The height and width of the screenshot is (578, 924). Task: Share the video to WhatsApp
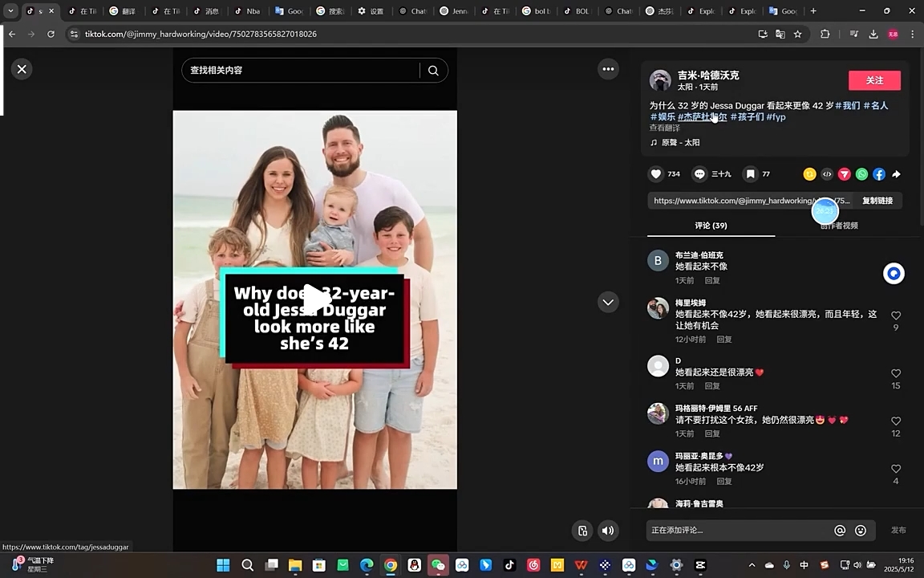pyautogui.click(x=861, y=173)
